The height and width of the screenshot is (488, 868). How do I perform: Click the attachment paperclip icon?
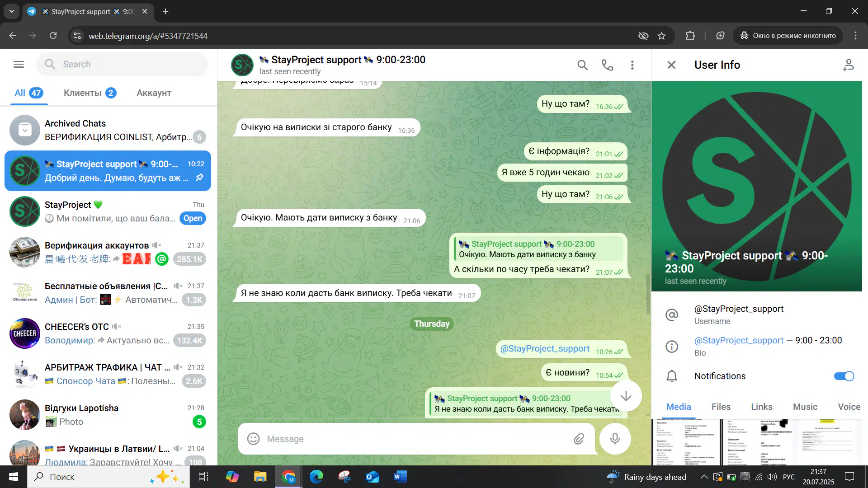(579, 439)
